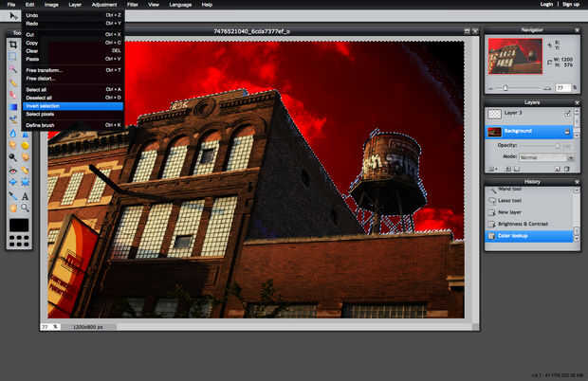Toggle visibility checkbox of Layer 3
This screenshot has height=381, width=588.
click(567, 114)
